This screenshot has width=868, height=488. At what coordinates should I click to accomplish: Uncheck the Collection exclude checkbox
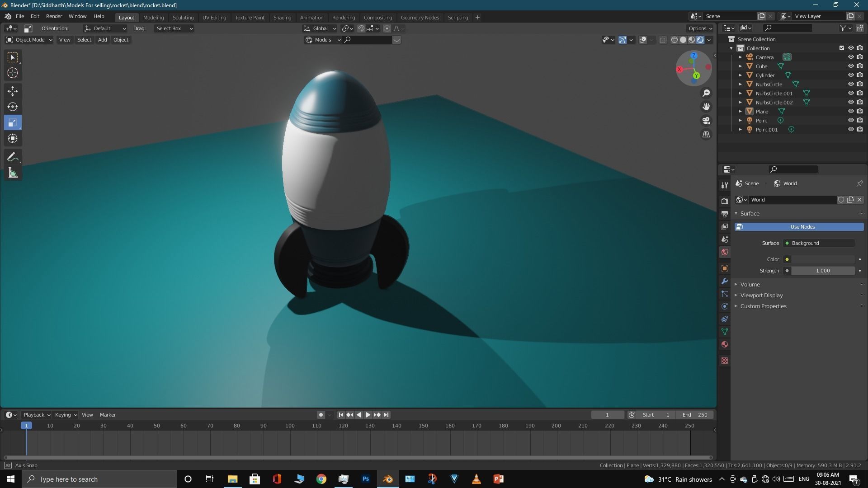[x=841, y=48]
